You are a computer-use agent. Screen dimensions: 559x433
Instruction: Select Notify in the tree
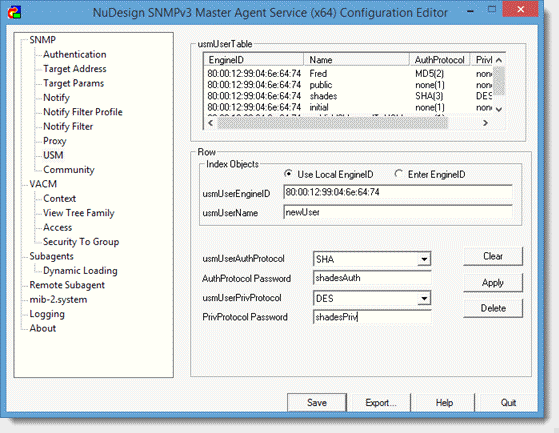point(56,97)
